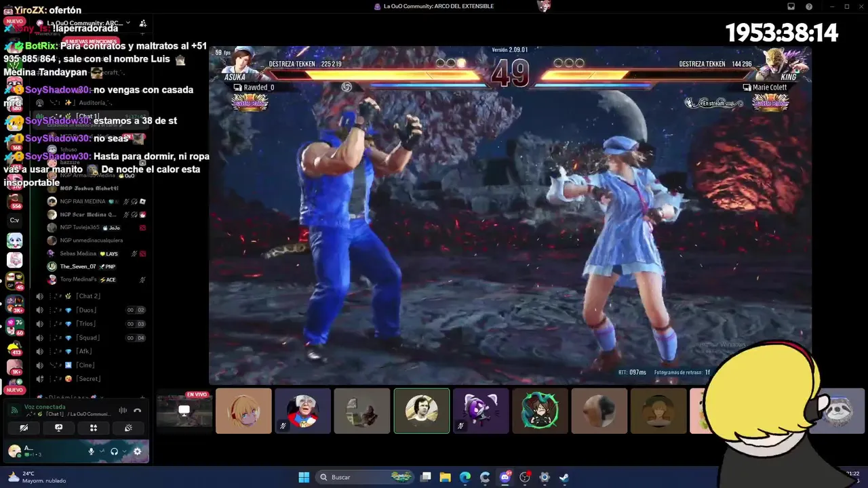Open server icon with 45 badge

click(14, 280)
